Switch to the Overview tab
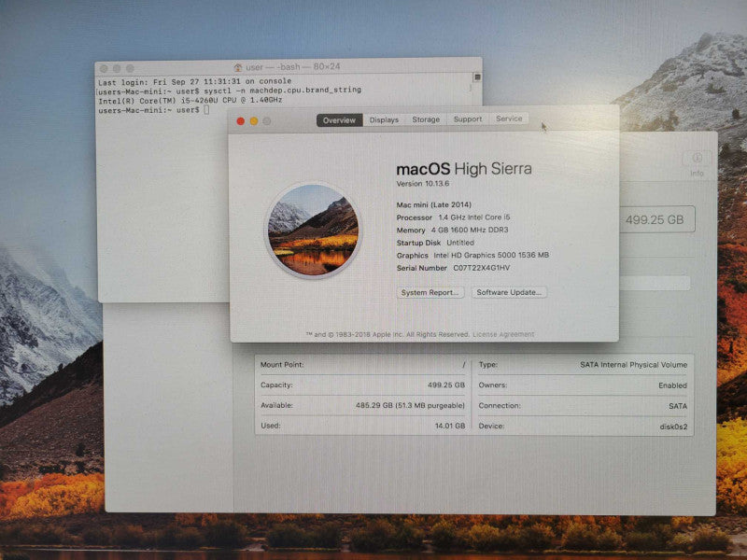The image size is (747, 560). click(x=339, y=120)
